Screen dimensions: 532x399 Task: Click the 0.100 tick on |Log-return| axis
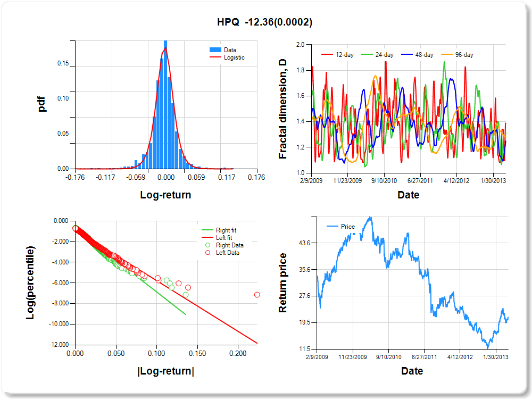tap(156, 353)
